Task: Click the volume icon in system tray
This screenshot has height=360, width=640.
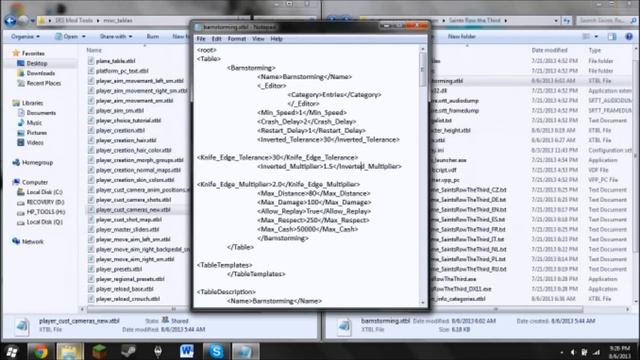Action: click(573, 352)
